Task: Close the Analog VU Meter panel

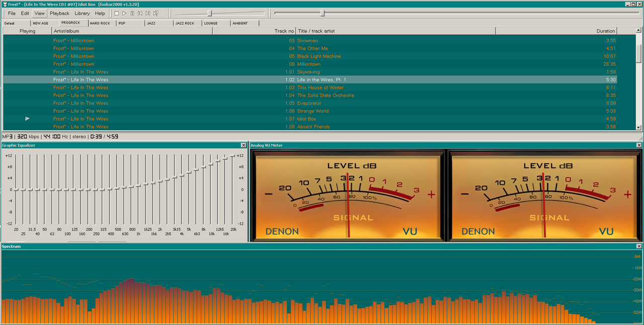Action: [x=639, y=145]
